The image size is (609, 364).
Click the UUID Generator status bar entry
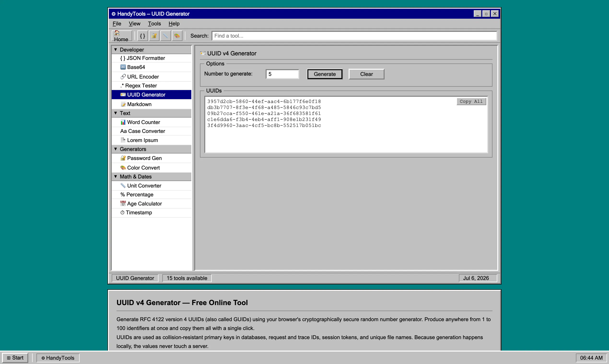135,278
